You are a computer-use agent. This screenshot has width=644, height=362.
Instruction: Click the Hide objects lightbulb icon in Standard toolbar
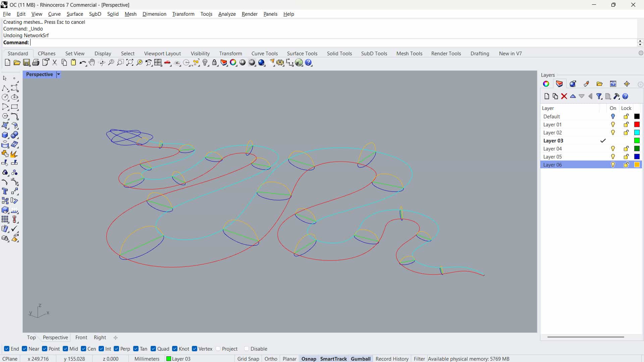(205, 63)
